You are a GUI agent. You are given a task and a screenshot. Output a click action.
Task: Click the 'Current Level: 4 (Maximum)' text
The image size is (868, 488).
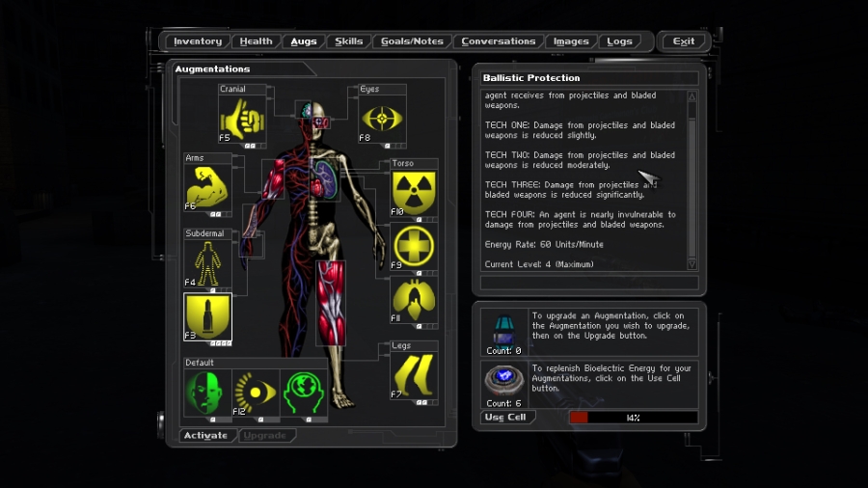pos(539,264)
